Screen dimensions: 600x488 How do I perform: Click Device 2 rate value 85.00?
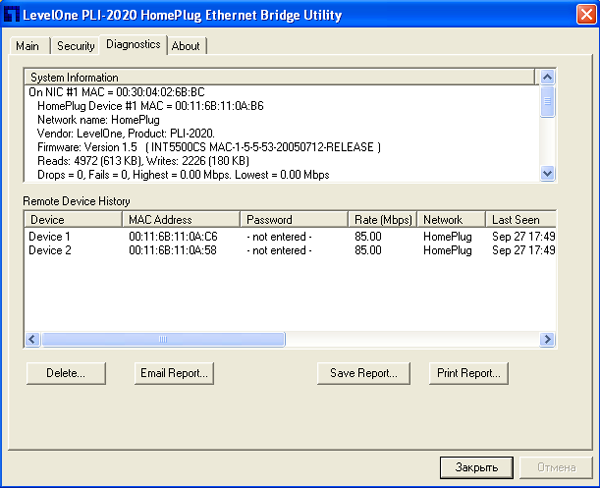coord(368,250)
